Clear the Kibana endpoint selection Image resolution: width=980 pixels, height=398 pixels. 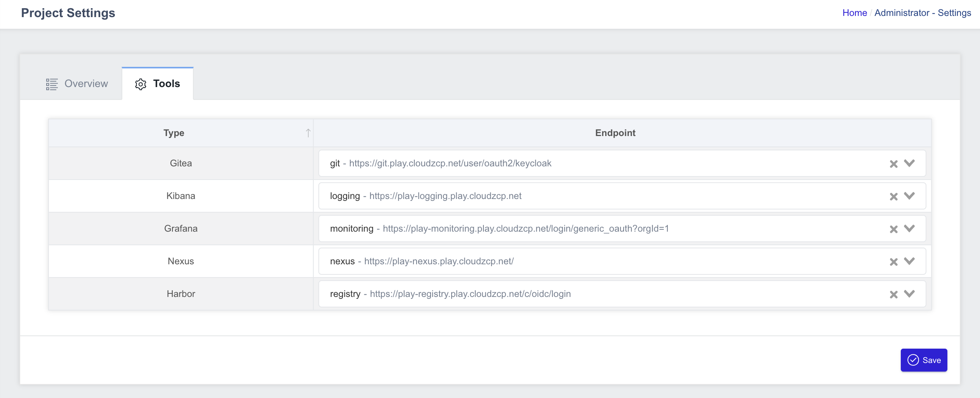[x=893, y=197]
